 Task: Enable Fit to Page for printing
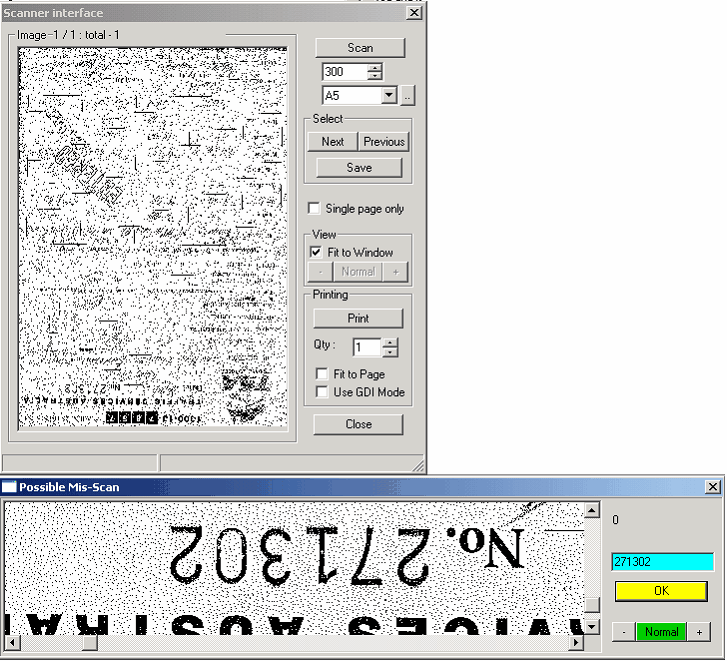coord(322,374)
